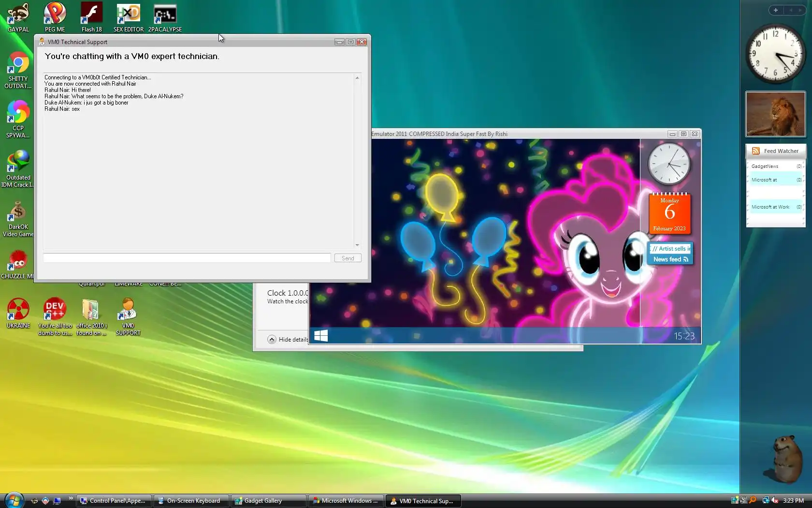Switch to Microsoft Windows taskbar button
The width and height of the screenshot is (812, 508).
[x=346, y=501]
